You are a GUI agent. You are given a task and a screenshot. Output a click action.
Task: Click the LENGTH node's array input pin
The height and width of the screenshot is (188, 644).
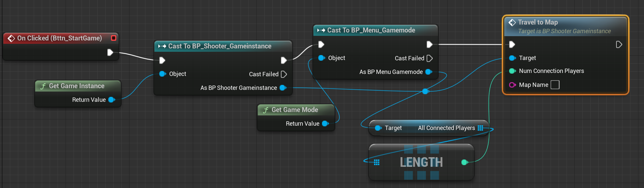click(377, 162)
